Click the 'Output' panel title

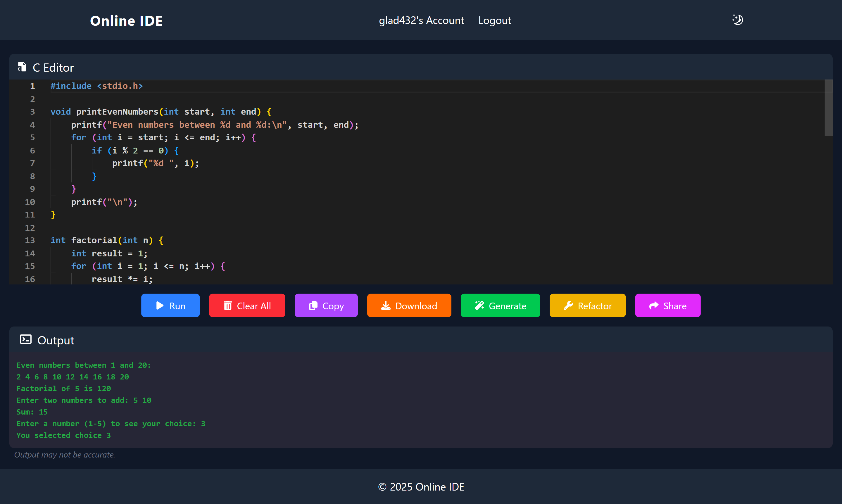click(x=56, y=340)
